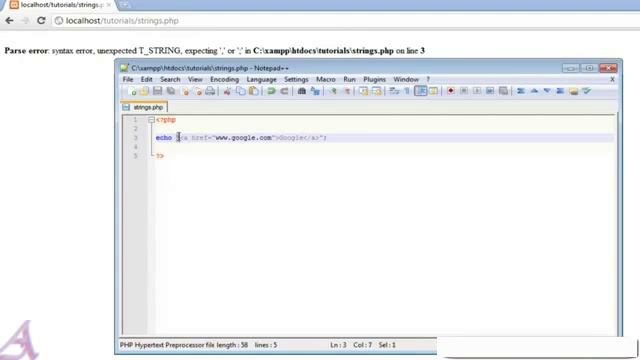This screenshot has height=360, width=640.
Task: Open the Settings menu
Action: click(x=296, y=79)
